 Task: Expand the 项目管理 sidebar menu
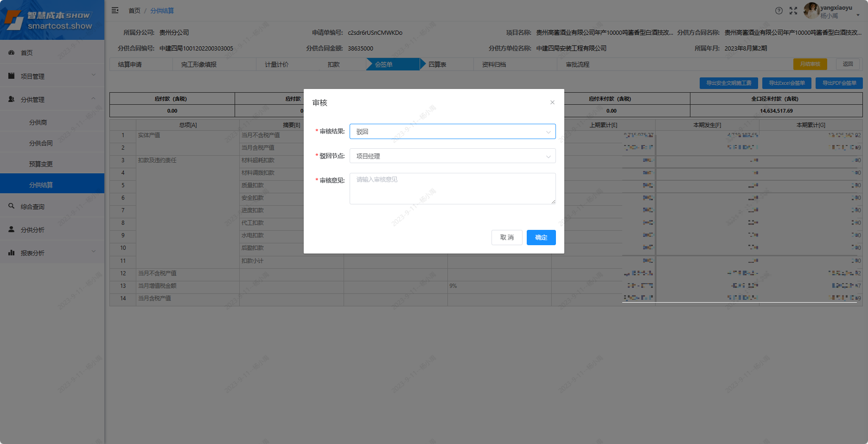point(93,75)
